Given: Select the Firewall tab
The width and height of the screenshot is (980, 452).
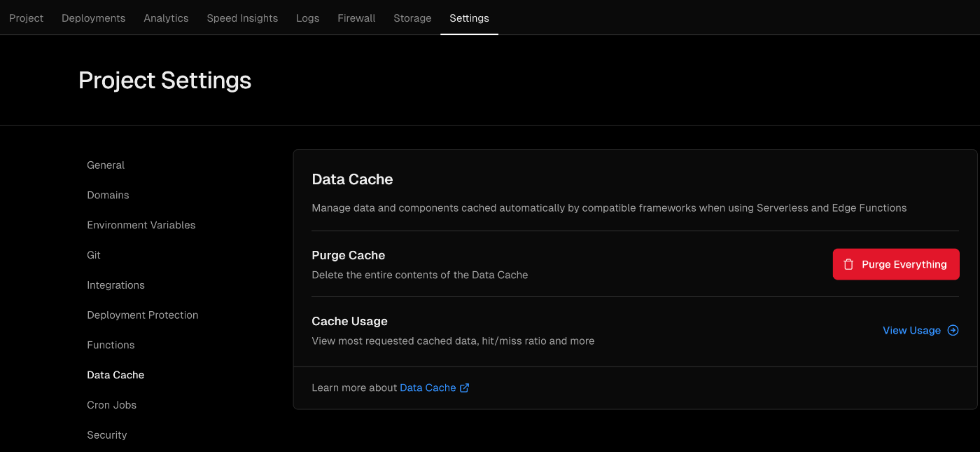Looking at the screenshot, I should tap(356, 18).
